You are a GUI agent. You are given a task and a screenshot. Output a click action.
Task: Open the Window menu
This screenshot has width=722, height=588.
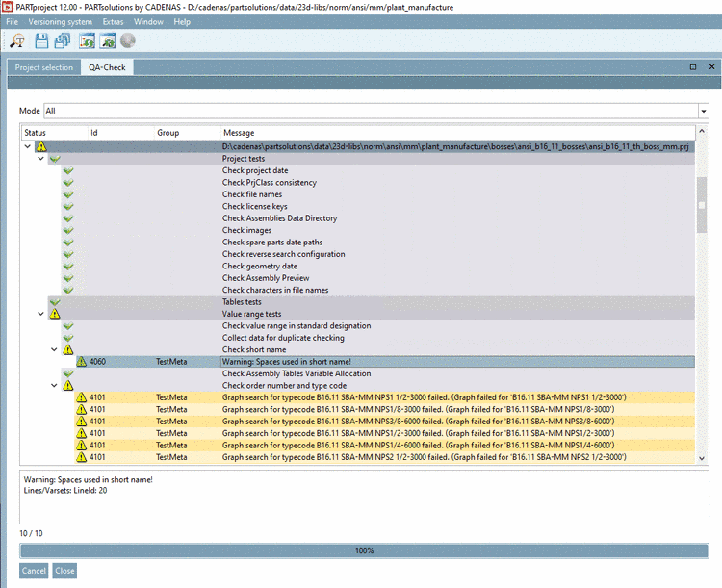click(x=148, y=22)
